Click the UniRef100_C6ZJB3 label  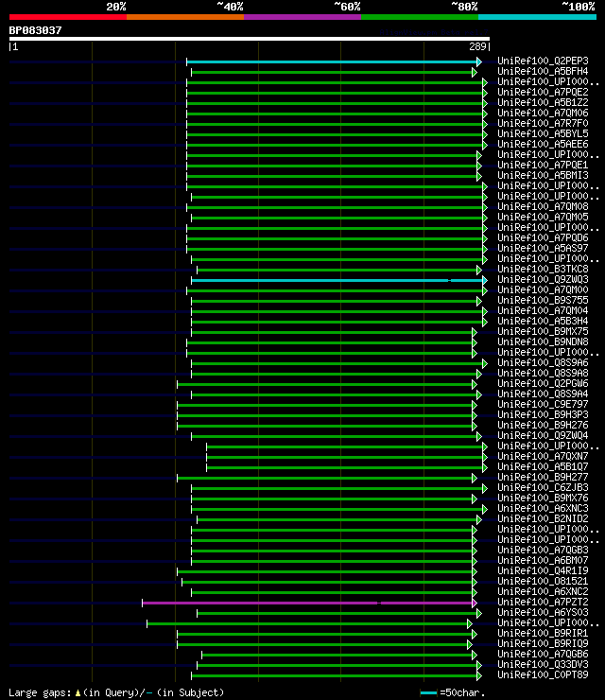point(543,488)
